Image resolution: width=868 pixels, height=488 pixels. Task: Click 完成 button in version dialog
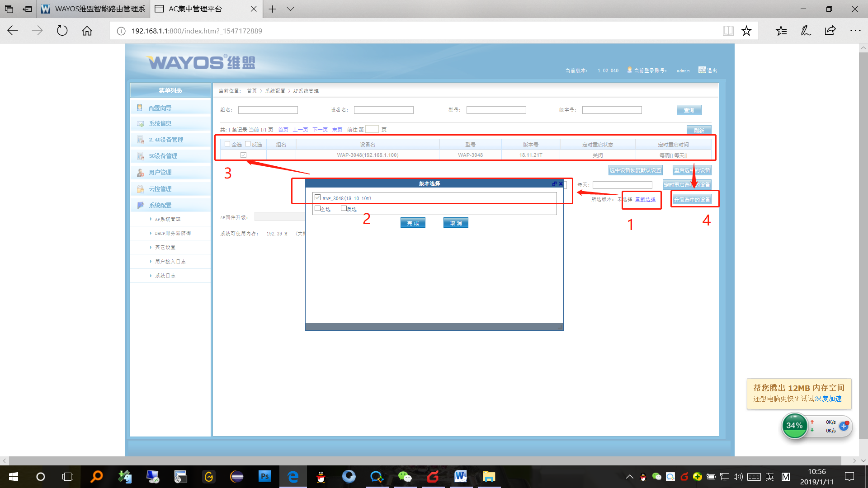[x=413, y=223]
